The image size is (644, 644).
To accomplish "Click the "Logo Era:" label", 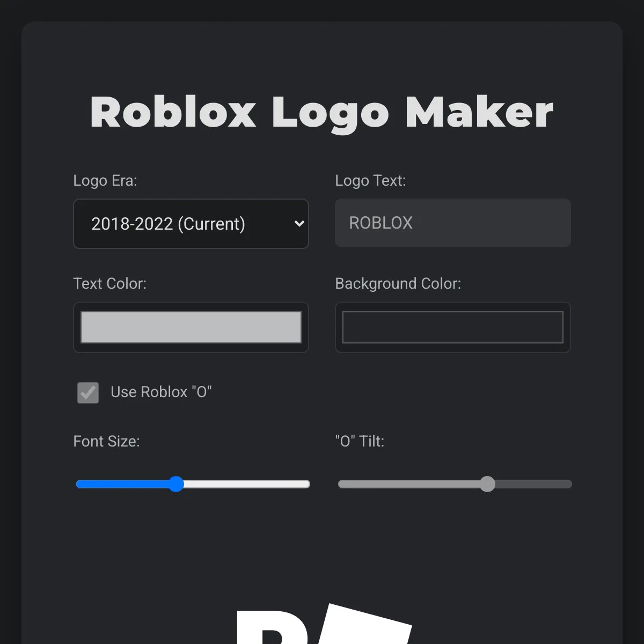I will [x=105, y=181].
